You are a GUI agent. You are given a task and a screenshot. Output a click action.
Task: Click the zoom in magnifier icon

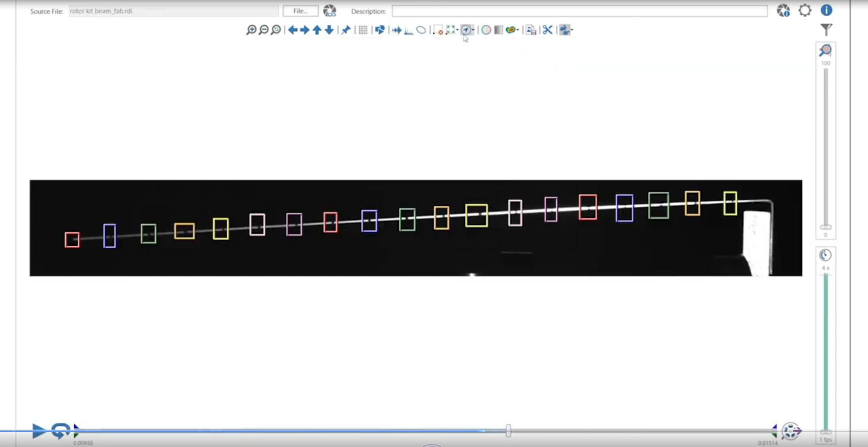pos(251,30)
